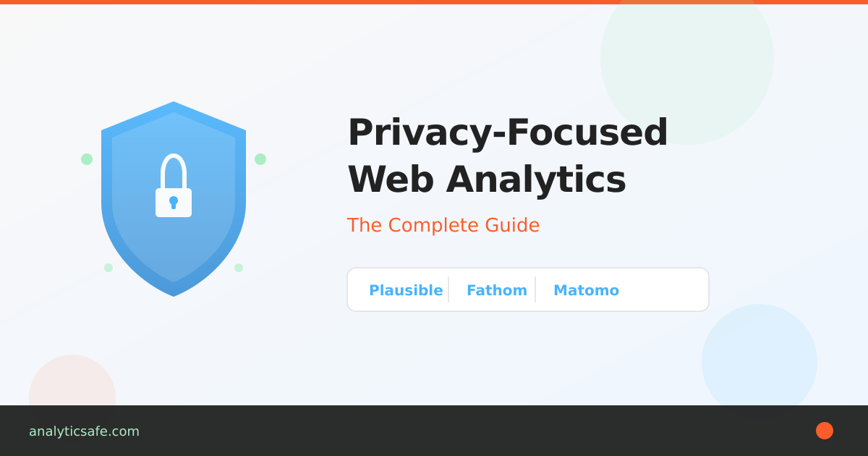
Task: Click the small faint dot at the shield's lower left
Action: tap(109, 268)
